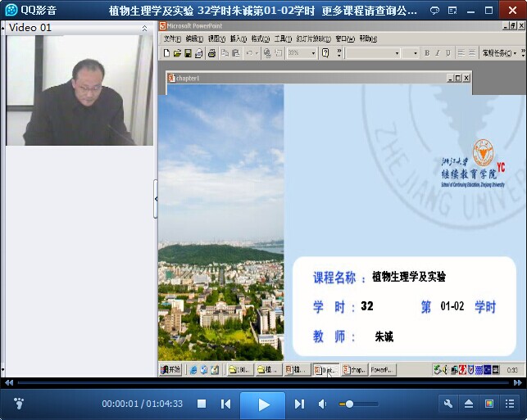This screenshot has width=527, height=420.
Task: Open the 视图 menu in PowerPoint
Action: click(x=216, y=39)
